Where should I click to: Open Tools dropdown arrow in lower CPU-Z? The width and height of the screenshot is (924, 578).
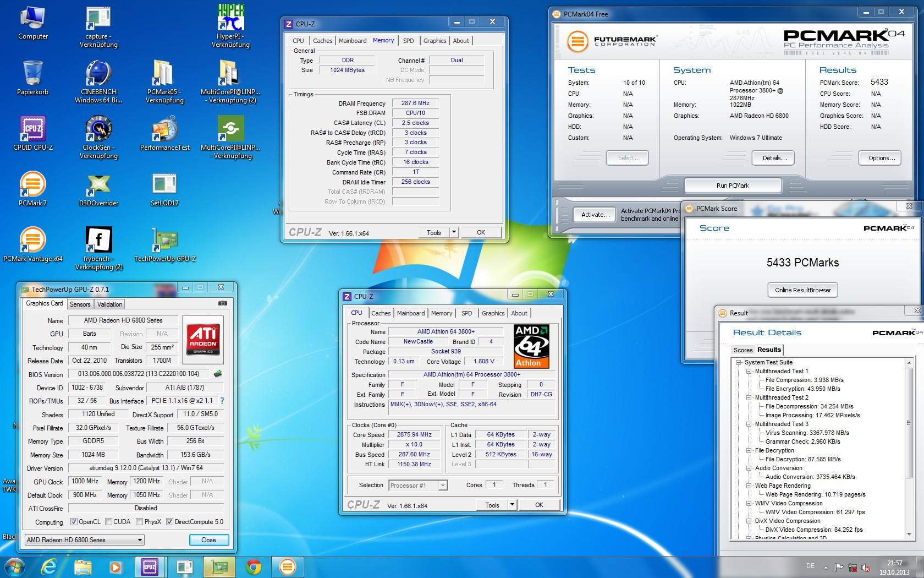[x=512, y=505]
